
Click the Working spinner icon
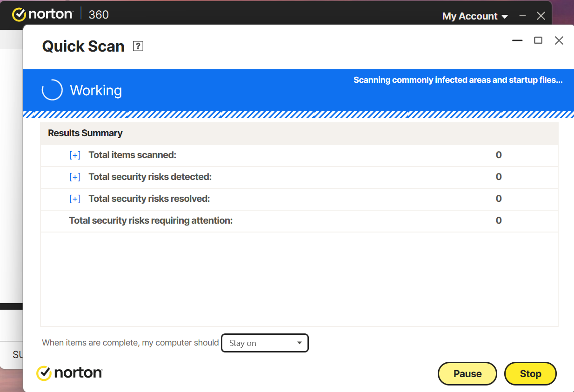pos(52,90)
